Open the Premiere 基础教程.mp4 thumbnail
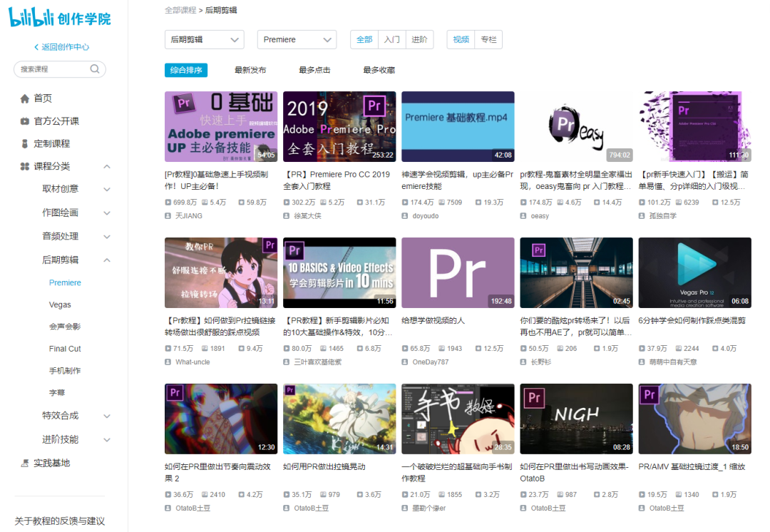 pyautogui.click(x=458, y=127)
